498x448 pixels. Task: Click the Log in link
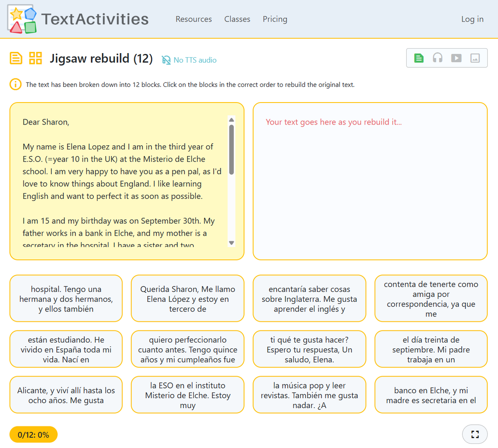click(x=472, y=19)
